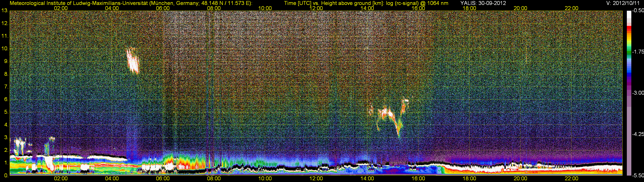The image size is (644, 182).
Task: Click the height axis label '10.'
Action: point(5,48)
